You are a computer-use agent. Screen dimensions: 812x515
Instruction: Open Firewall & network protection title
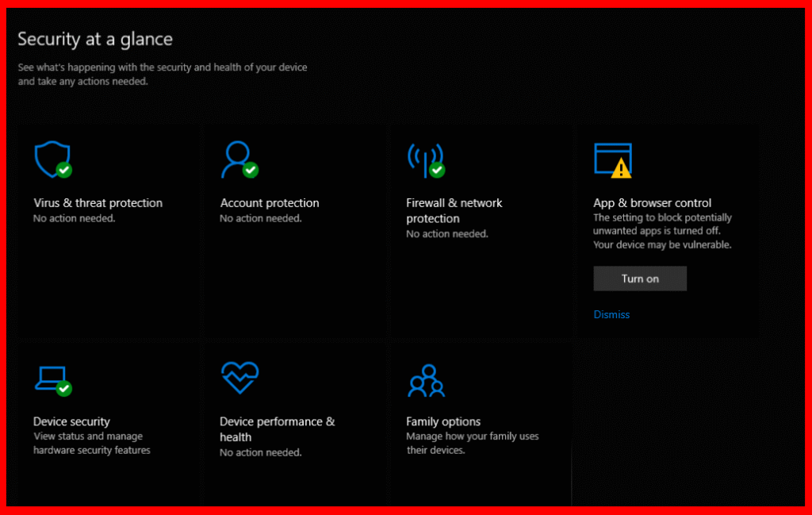coord(454,210)
